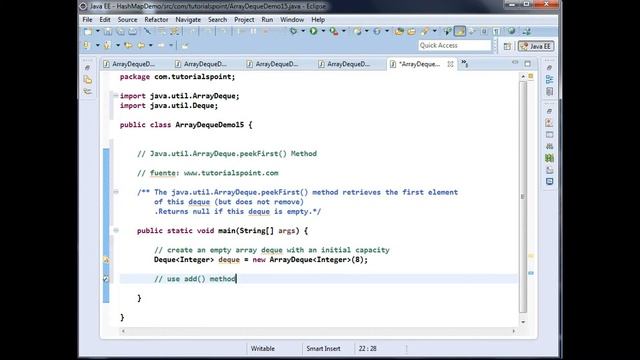The width and height of the screenshot is (640, 360).
Task: Click the Open Type icon in toolbar
Action: (399, 31)
